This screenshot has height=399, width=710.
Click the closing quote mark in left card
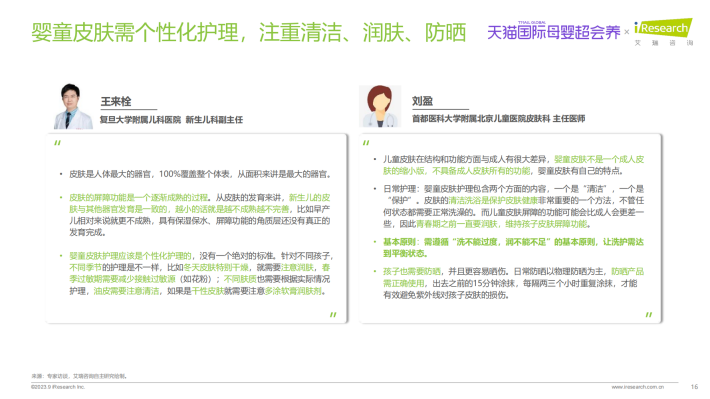tap(333, 315)
